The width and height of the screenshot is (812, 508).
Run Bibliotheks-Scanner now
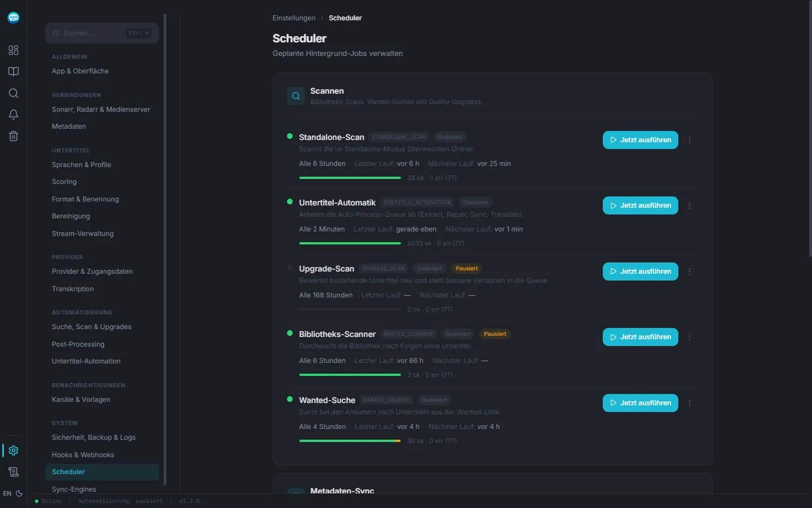pos(641,337)
